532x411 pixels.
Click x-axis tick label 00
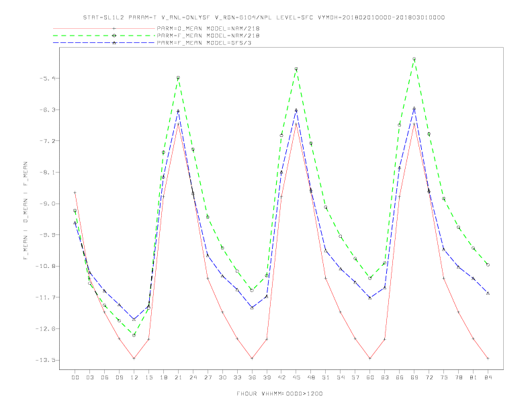[x=75, y=377]
